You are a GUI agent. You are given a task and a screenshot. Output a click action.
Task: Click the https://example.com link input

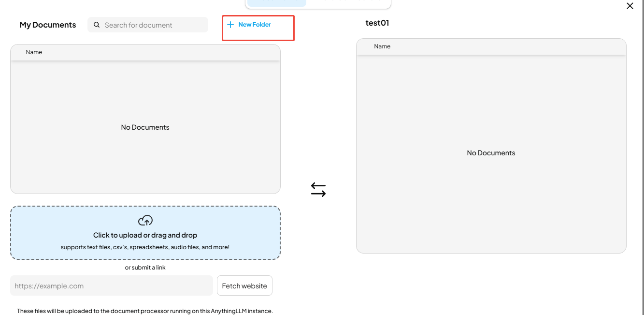pyautogui.click(x=112, y=285)
